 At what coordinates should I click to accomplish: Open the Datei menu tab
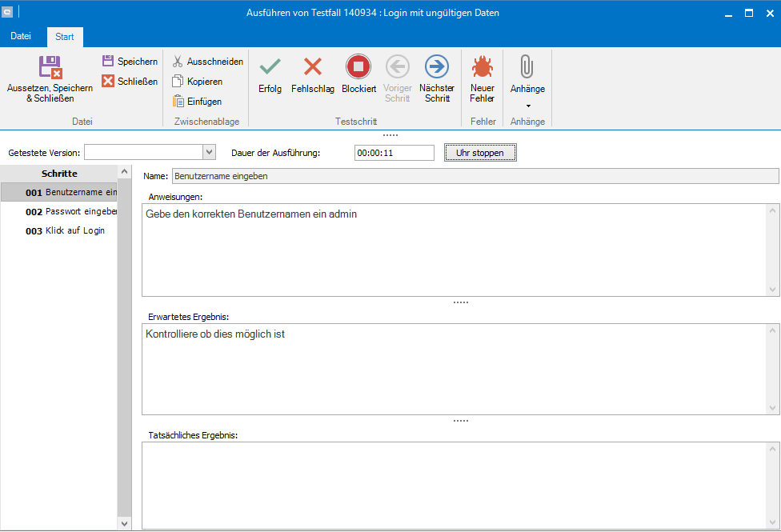coord(21,36)
